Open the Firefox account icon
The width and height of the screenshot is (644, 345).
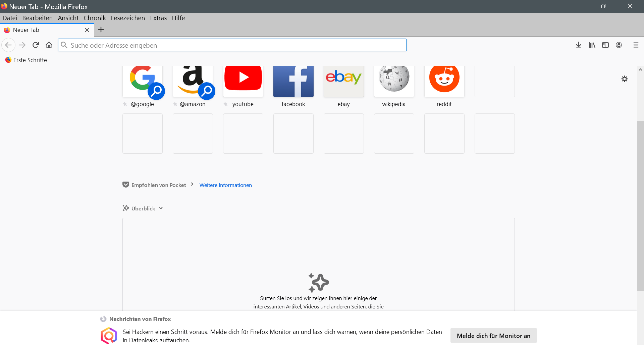pos(619,45)
